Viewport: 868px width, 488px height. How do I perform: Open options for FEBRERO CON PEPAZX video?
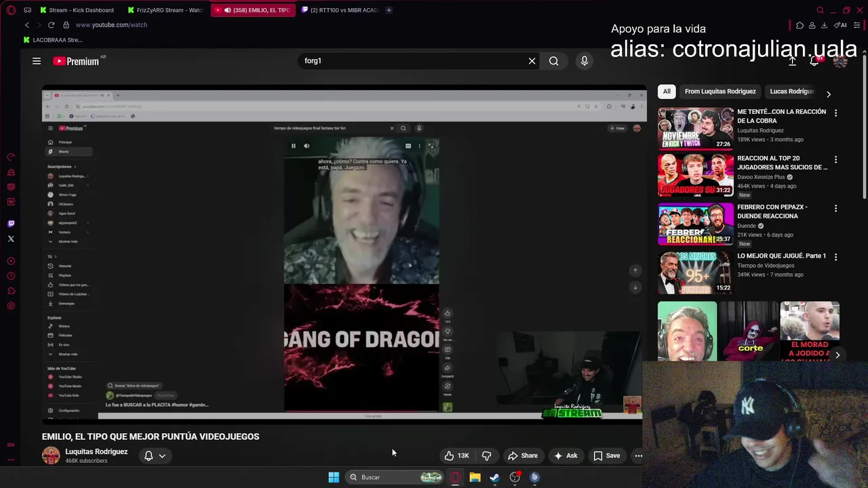point(835,209)
